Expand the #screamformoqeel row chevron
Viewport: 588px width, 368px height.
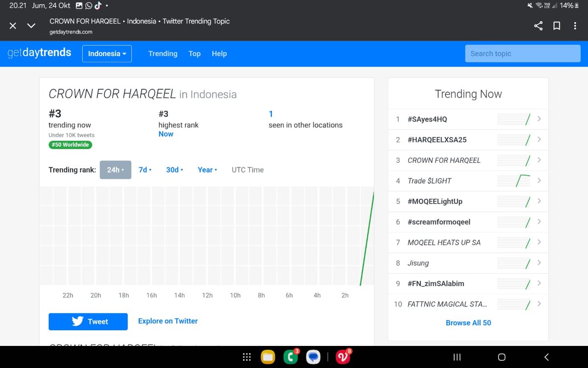tap(539, 222)
